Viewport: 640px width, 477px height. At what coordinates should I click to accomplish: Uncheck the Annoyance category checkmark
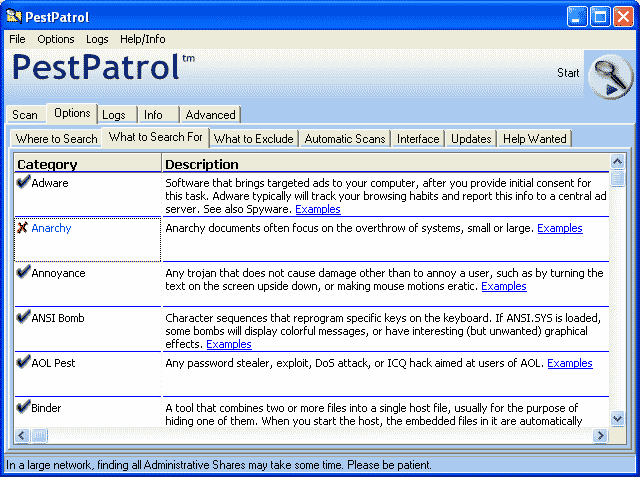(23, 271)
